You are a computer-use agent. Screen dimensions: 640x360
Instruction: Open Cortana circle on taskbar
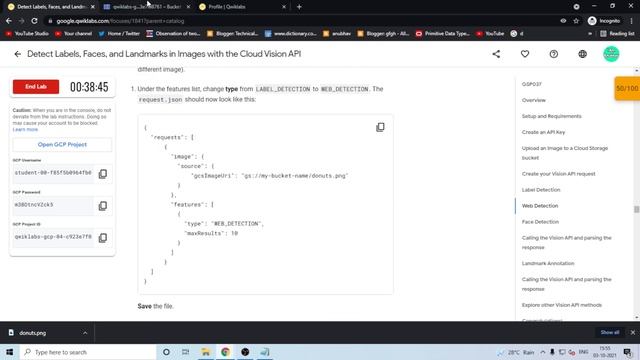[x=166, y=352]
